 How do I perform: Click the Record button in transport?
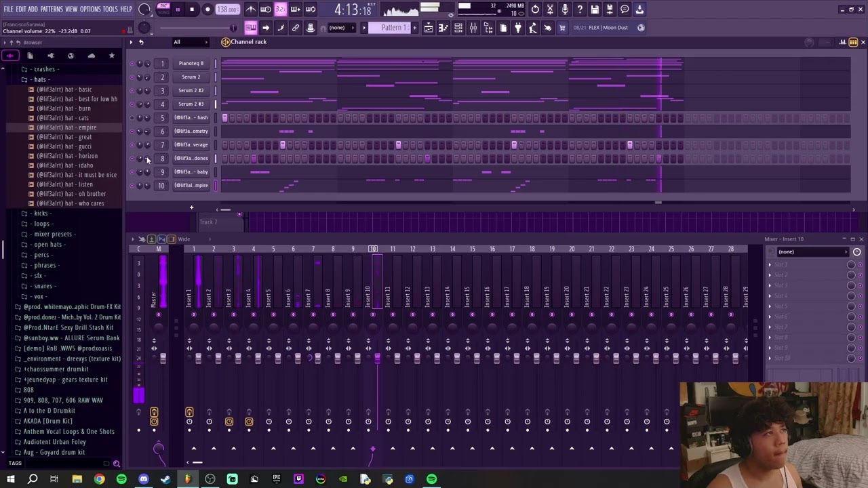(x=208, y=9)
